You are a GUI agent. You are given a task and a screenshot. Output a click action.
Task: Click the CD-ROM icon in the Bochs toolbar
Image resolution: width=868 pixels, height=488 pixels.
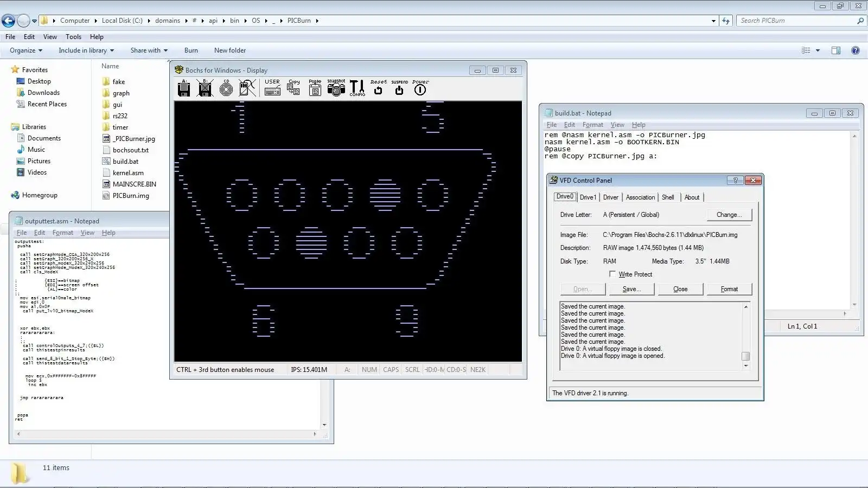point(226,88)
